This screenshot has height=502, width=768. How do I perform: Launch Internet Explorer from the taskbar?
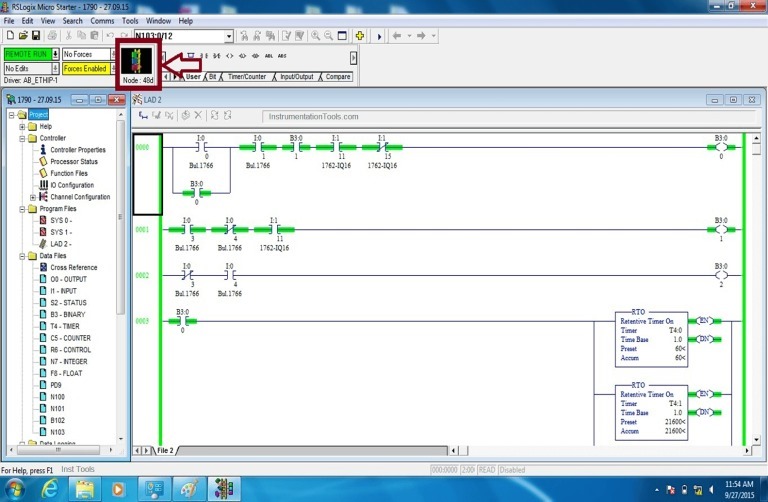(49, 488)
